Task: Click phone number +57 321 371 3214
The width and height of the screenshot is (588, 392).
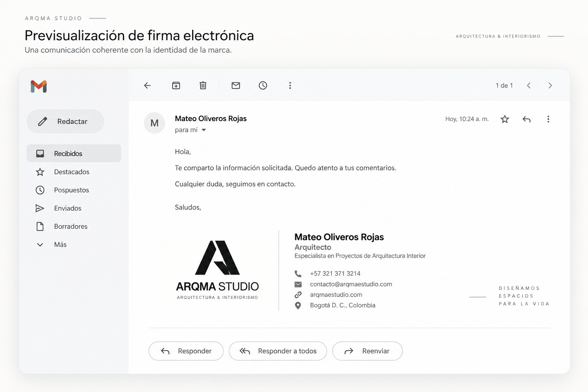Action: (x=335, y=274)
